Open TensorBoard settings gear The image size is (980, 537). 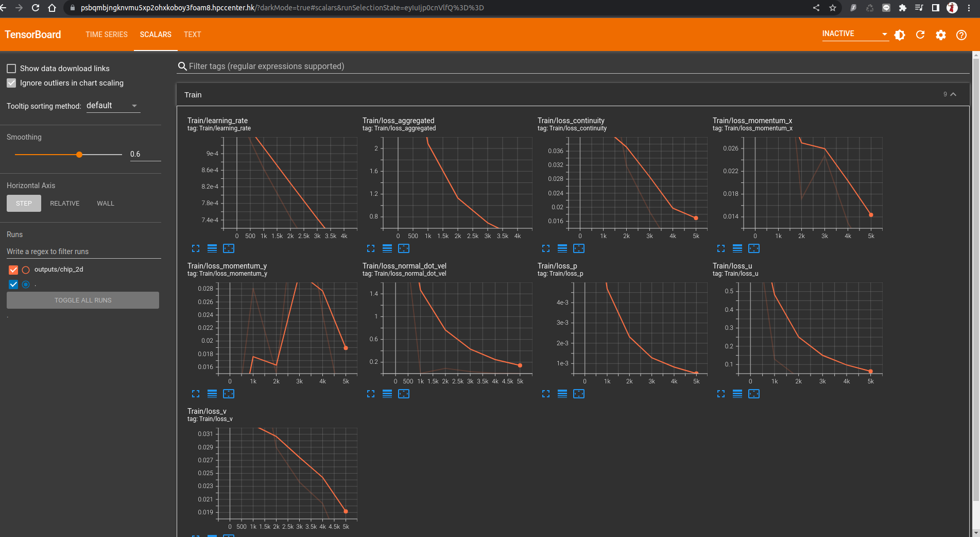coord(941,35)
